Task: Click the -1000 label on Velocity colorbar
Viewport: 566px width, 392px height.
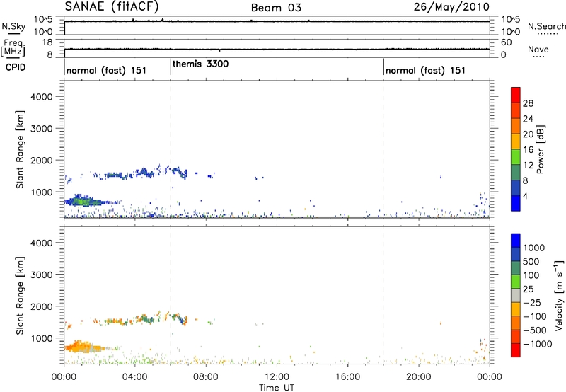Action: [537, 344]
